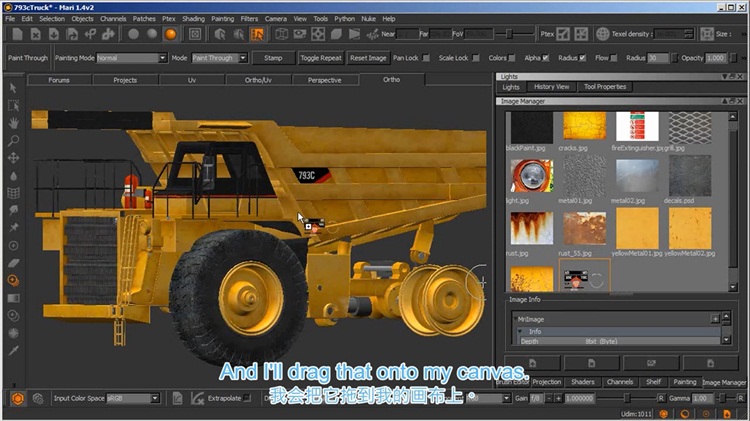Image resolution: width=750 pixels, height=421 pixels.
Task: Open the Shelf tab at bottom
Action: pyautogui.click(x=653, y=382)
